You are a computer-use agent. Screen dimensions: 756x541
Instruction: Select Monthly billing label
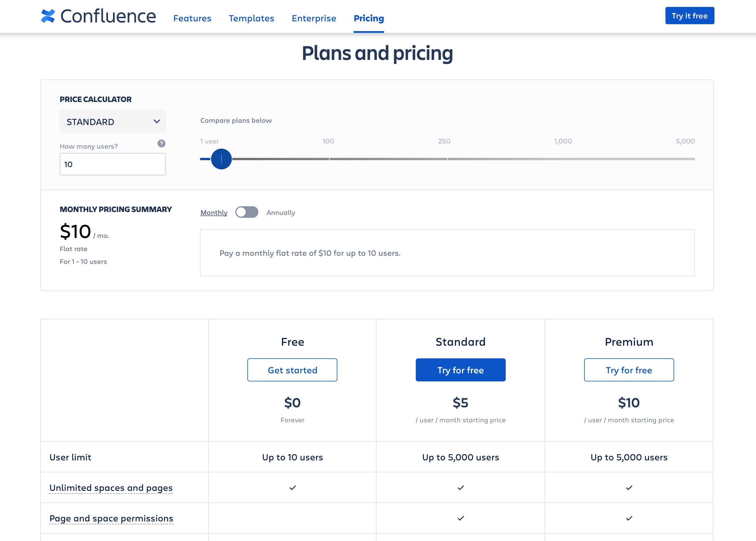[214, 213]
